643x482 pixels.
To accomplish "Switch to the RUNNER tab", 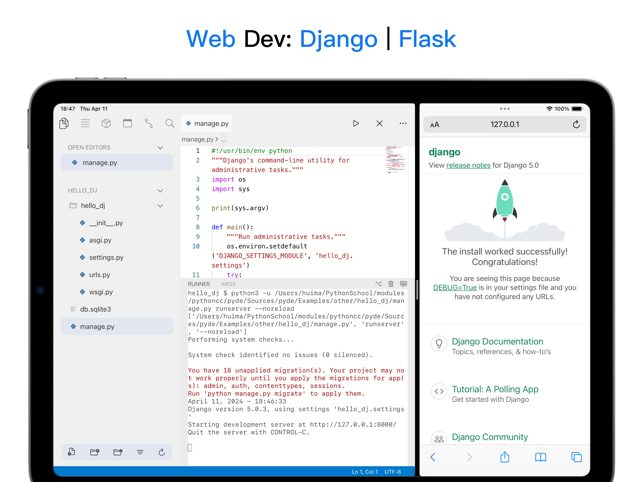I will 199,284.
